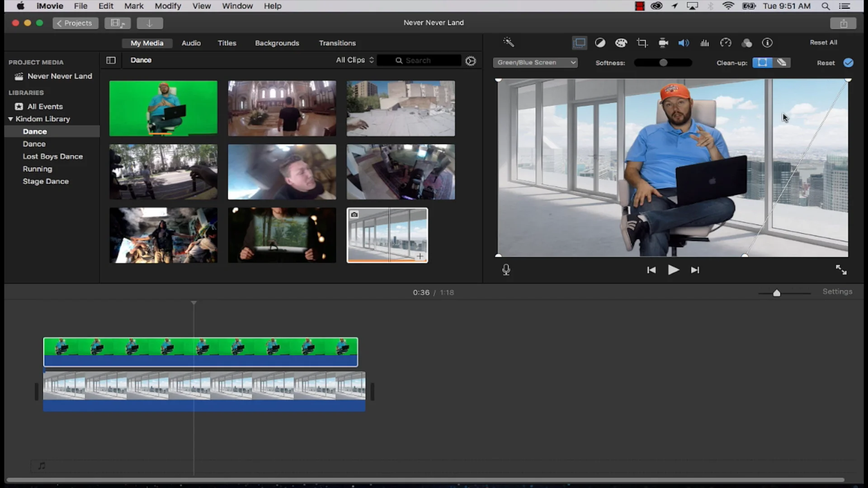Click the voiceover microphone icon

(x=506, y=270)
